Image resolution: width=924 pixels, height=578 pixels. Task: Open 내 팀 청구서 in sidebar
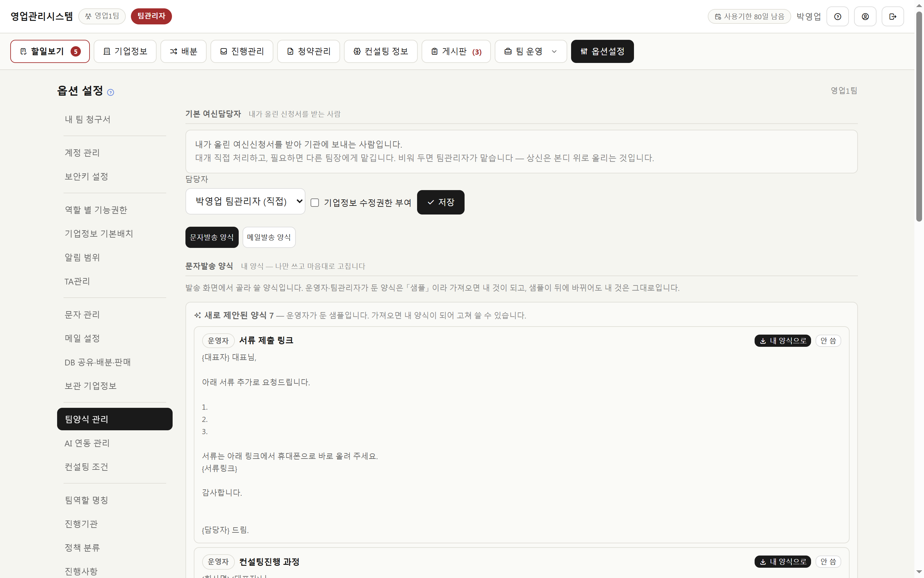(x=115, y=119)
